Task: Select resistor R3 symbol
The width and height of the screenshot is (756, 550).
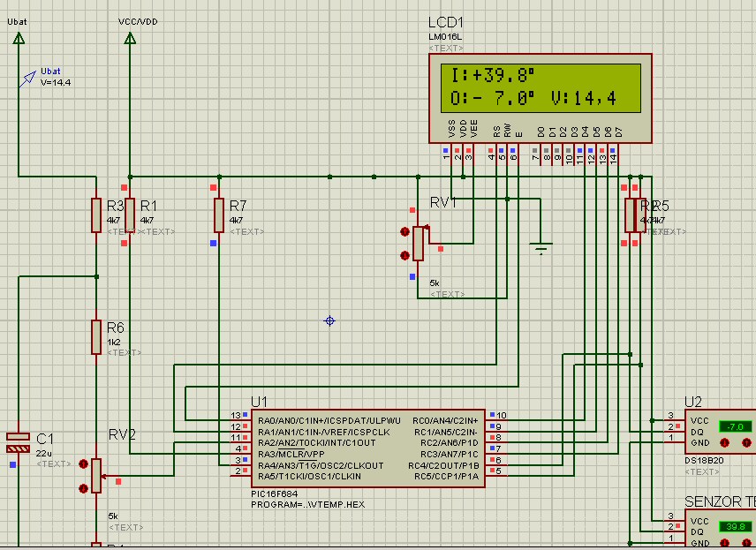Action: point(96,215)
